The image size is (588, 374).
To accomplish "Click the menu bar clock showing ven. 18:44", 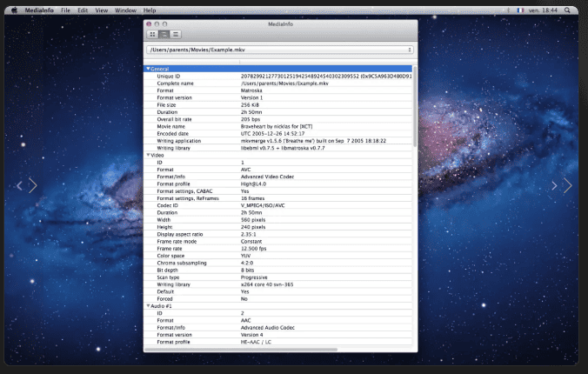I will point(543,10).
